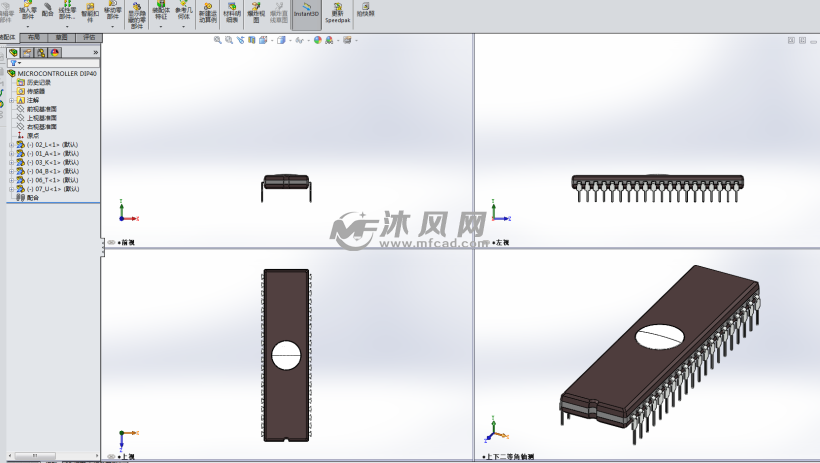Image resolution: width=820 pixels, height=463 pixels.
Task: Click Previous View icon in view toolbar
Action: pos(241,40)
